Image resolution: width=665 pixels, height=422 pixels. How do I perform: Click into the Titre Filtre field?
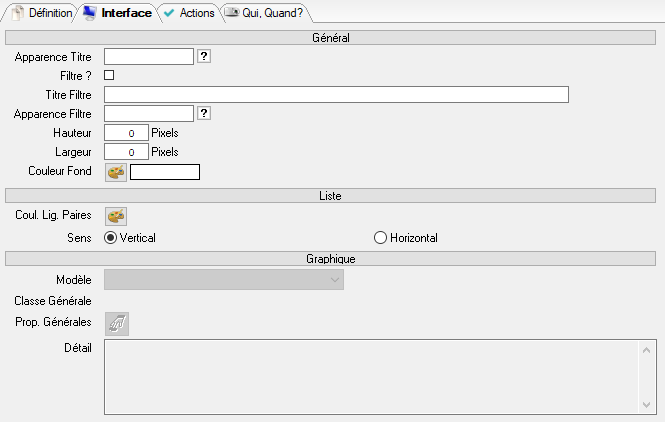pyautogui.click(x=336, y=94)
